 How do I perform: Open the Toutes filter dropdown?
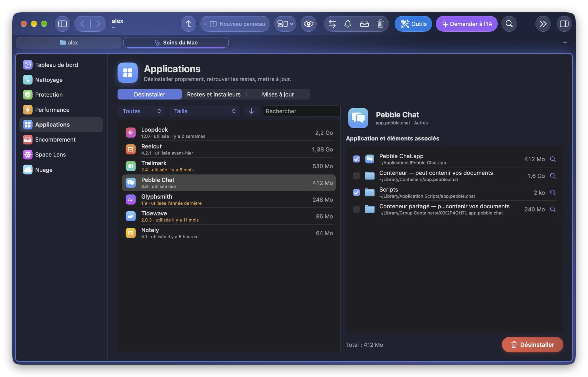click(x=142, y=111)
